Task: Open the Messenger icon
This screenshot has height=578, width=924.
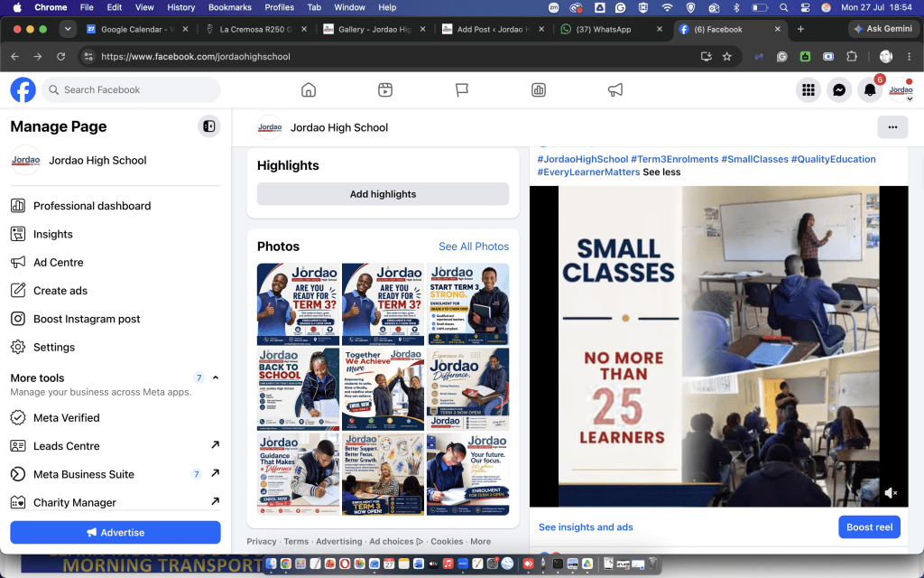Action: click(x=839, y=89)
